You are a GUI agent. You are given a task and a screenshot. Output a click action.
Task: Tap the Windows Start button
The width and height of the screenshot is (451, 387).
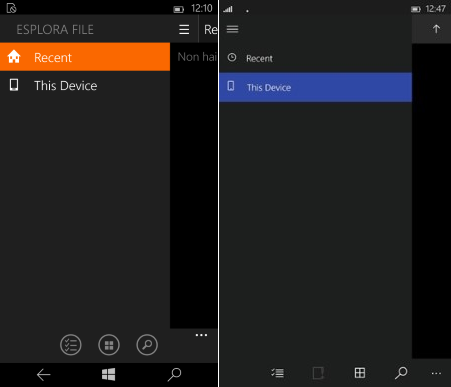point(109,374)
